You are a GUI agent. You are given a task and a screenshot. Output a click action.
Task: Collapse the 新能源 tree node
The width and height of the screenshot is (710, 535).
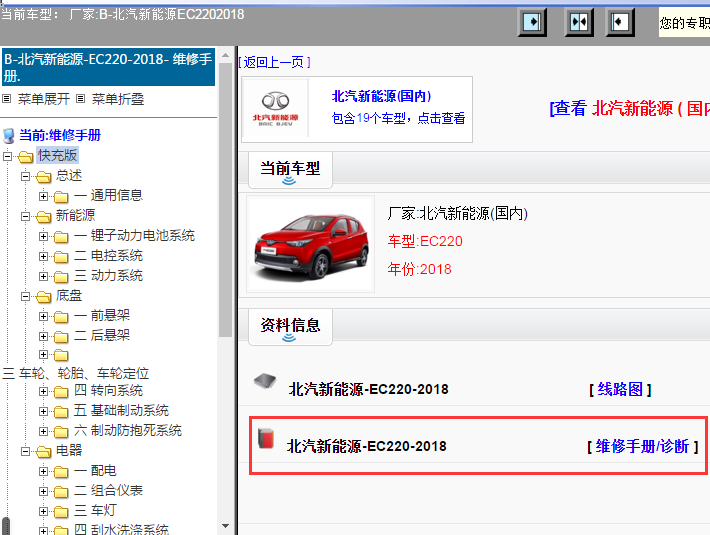[25, 216]
